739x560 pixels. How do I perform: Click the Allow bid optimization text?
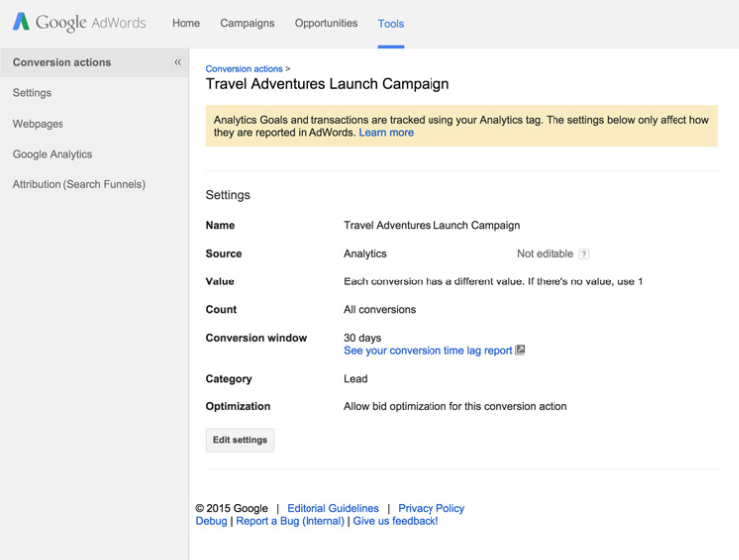click(x=455, y=407)
